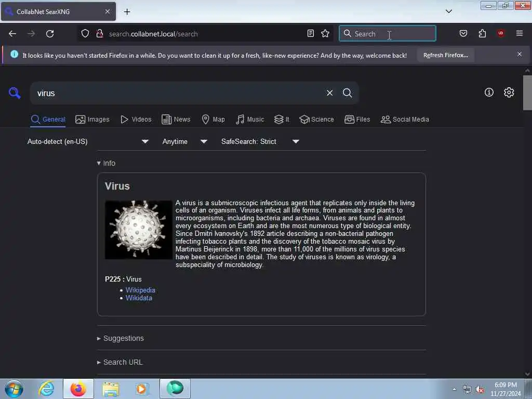
Task: Bookmark this page with the star icon
Action: (x=325, y=33)
